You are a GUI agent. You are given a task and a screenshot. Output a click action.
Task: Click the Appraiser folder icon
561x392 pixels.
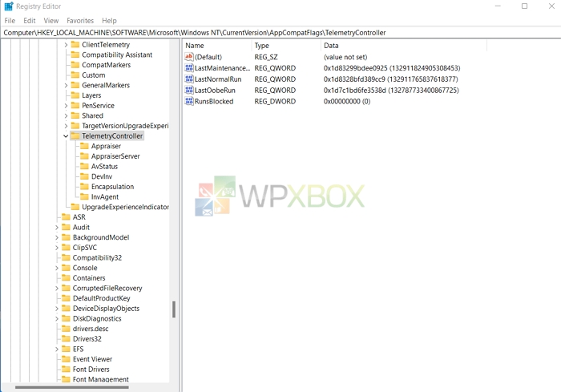[84, 146]
